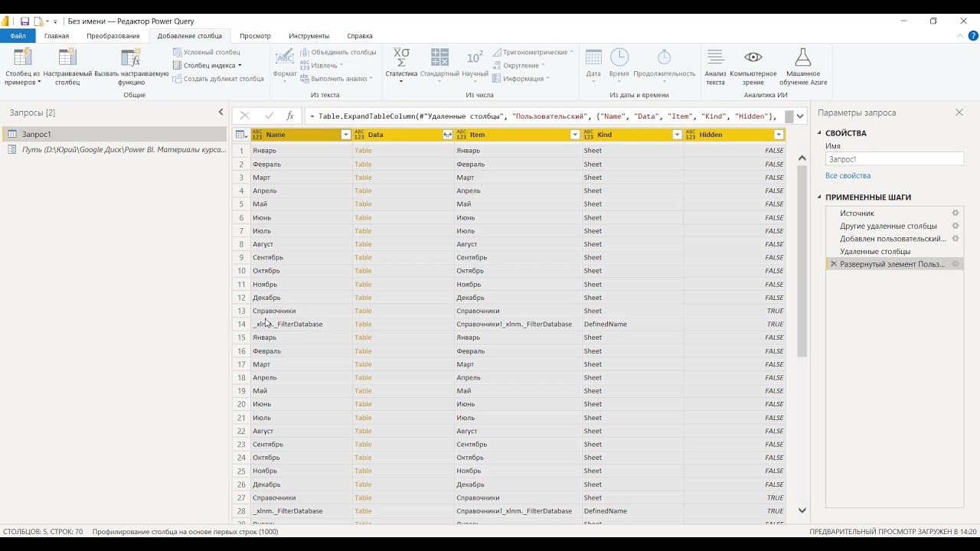Collapse ПРИМЕНЕННЫЕ ШАГИ section
980x551 pixels.
pyautogui.click(x=819, y=197)
